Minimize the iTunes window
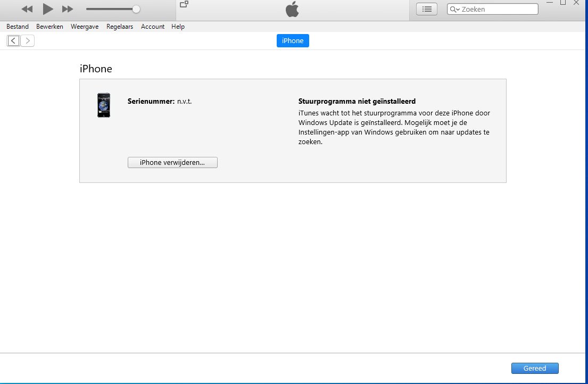588x384 pixels. click(550, 3)
